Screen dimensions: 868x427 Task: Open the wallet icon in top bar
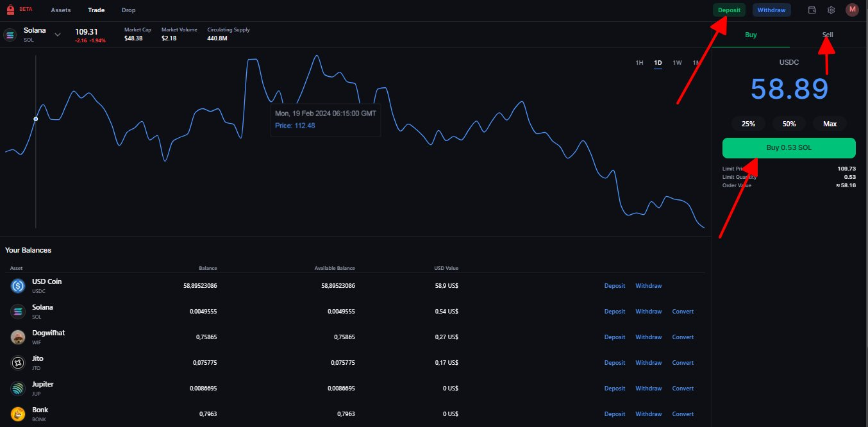[812, 10]
